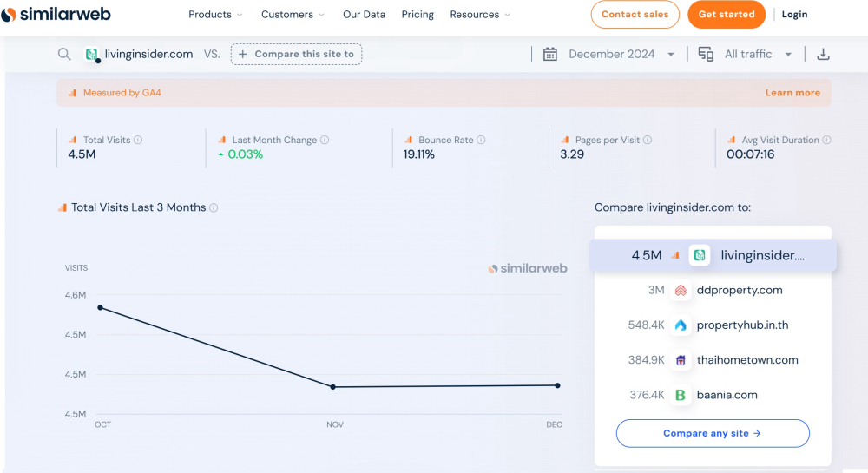868x473 pixels.
Task: Click the ddproperty.com site icon
Action: 681,291
